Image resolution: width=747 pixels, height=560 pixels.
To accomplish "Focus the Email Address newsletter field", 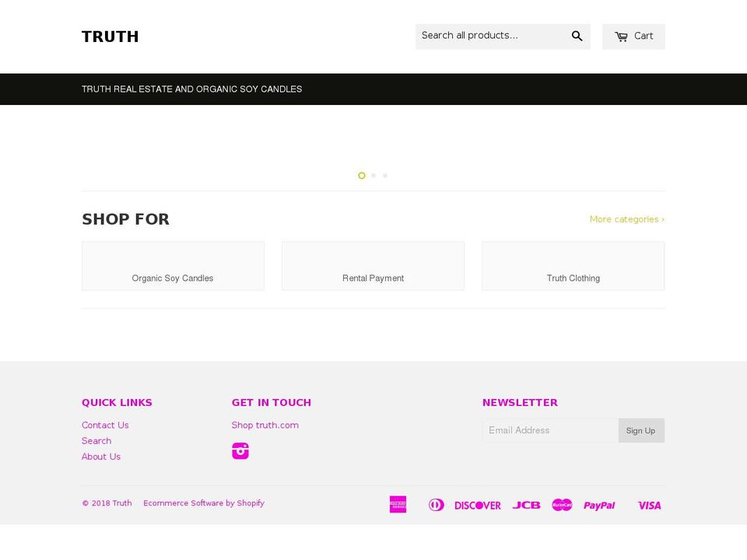I will click(x=550, y=430).
